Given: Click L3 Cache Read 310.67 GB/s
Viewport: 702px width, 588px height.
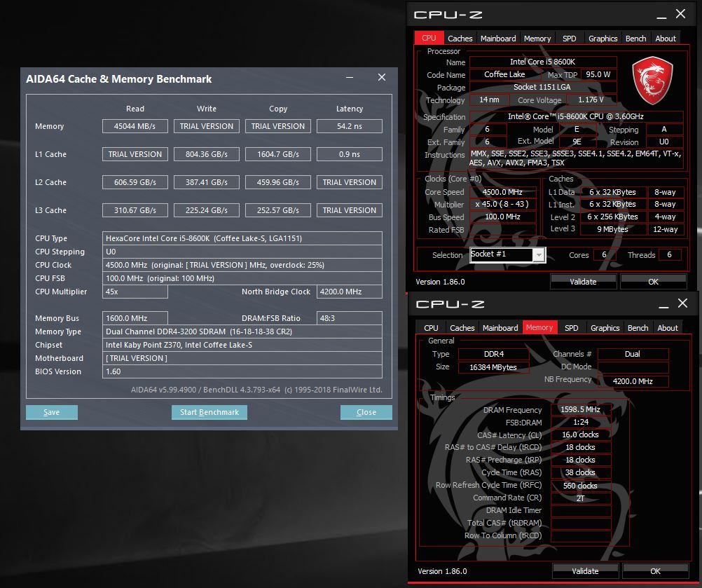Looking at the screenshot, I should coord(135,210).
